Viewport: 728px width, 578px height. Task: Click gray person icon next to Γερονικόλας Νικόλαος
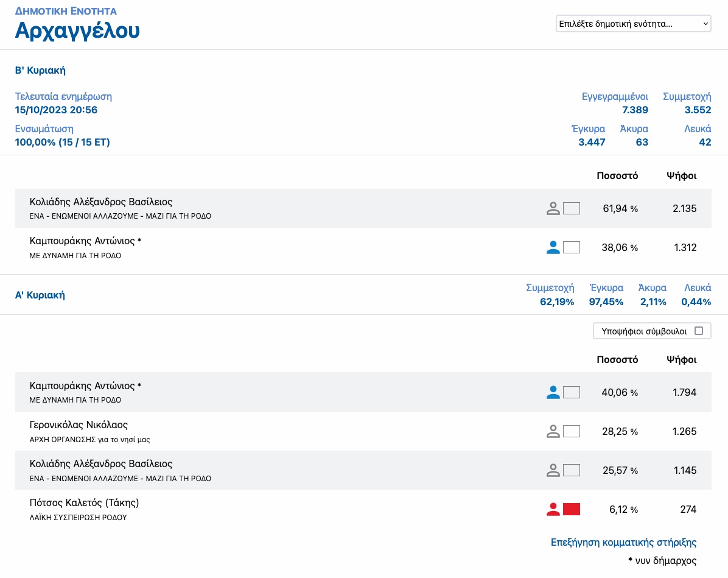coord(553,432)
